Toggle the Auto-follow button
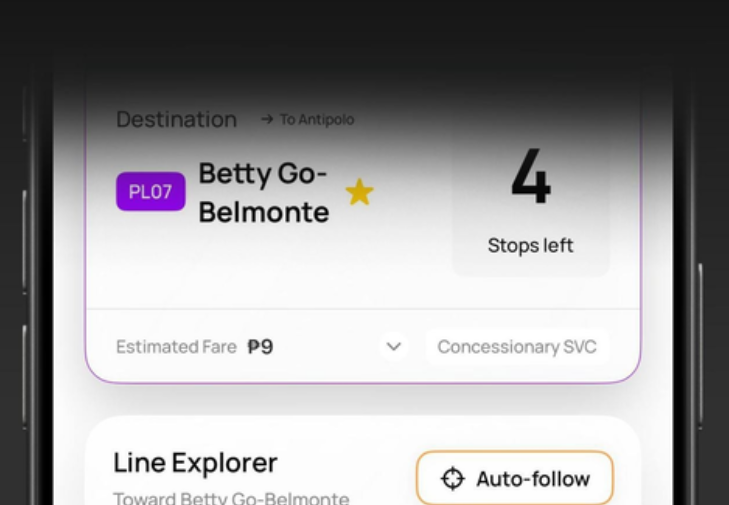Screen dimensions: 729x505 pyautogui.click(x=515, y=479)
